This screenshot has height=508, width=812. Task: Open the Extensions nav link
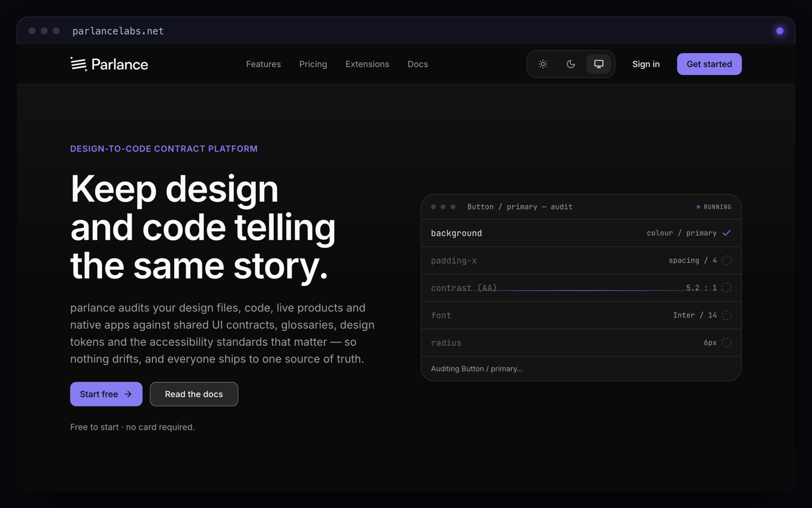coord(367,64)
